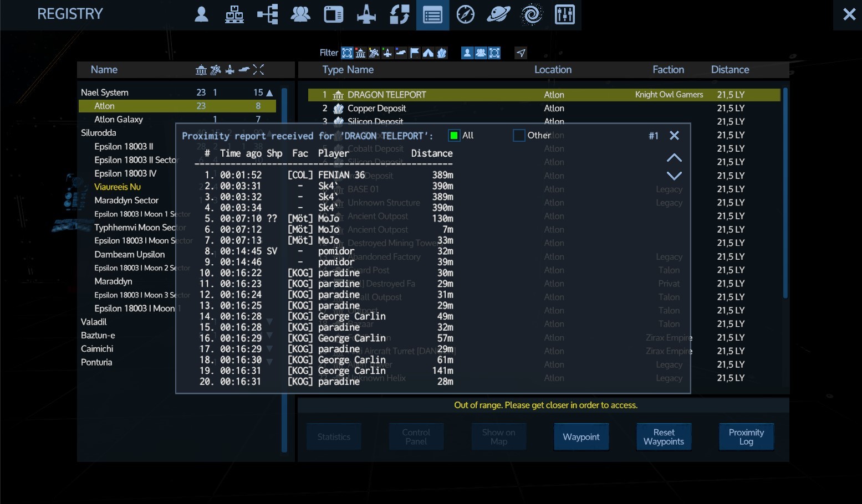Open the Player tab icon

[x=201, y=14]
